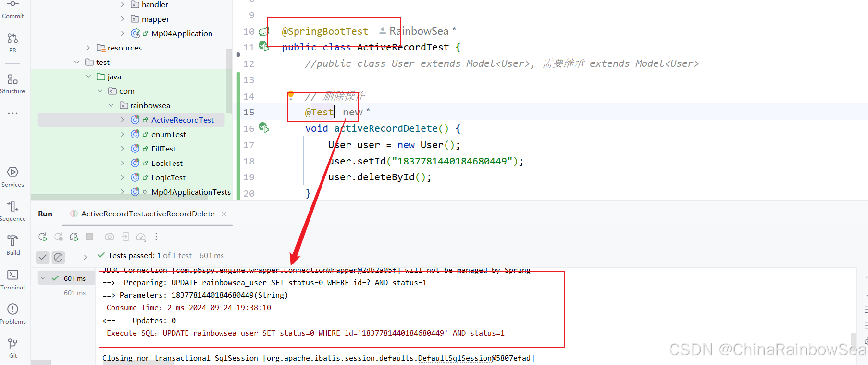Screen dimensions: 868x365
Task: Open the Problems tool window
Action: click(12, 314)
